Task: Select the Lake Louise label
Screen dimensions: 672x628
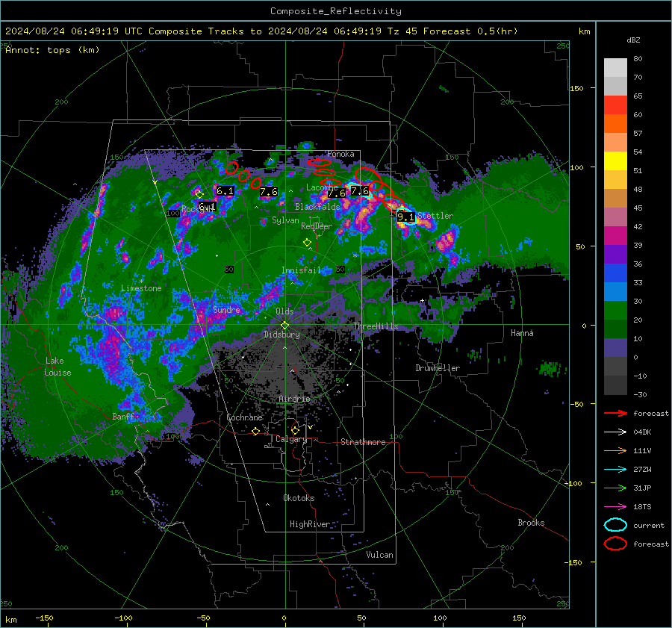Action: [x=57, y=367]
